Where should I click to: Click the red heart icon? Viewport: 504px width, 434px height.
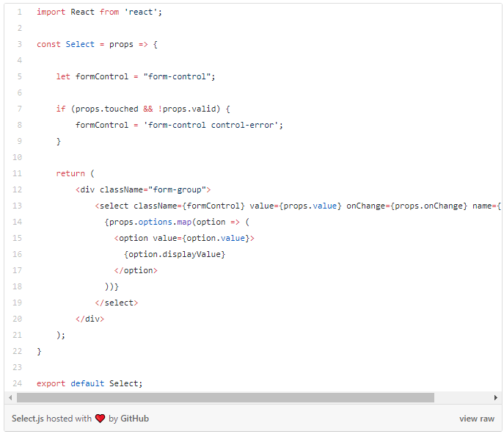point(100,419)
